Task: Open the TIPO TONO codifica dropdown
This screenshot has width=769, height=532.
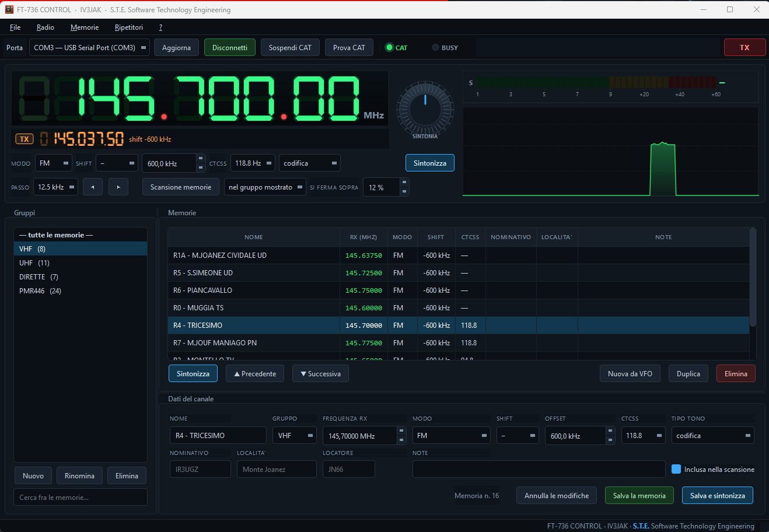Action: pos(712,436)
